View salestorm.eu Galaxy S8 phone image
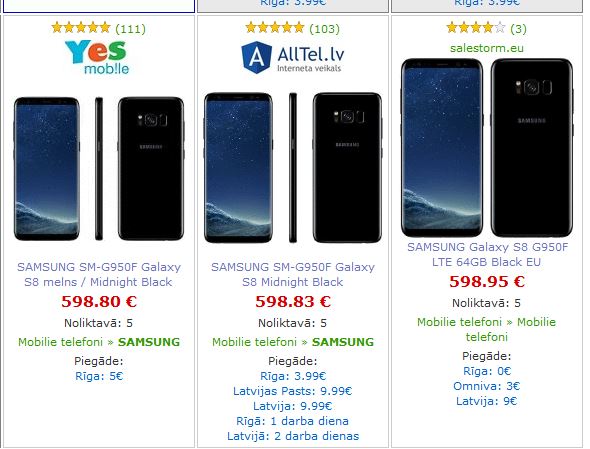590x449 pixels. 487,148
